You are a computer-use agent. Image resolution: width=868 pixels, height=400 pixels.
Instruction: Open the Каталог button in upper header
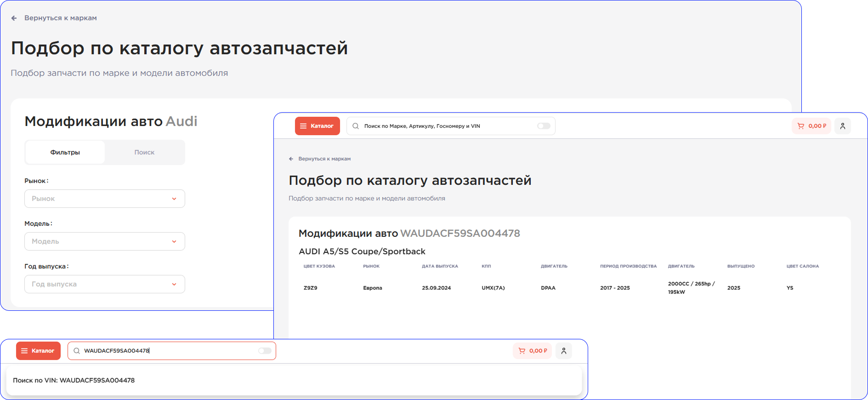(x=317, y=126)
